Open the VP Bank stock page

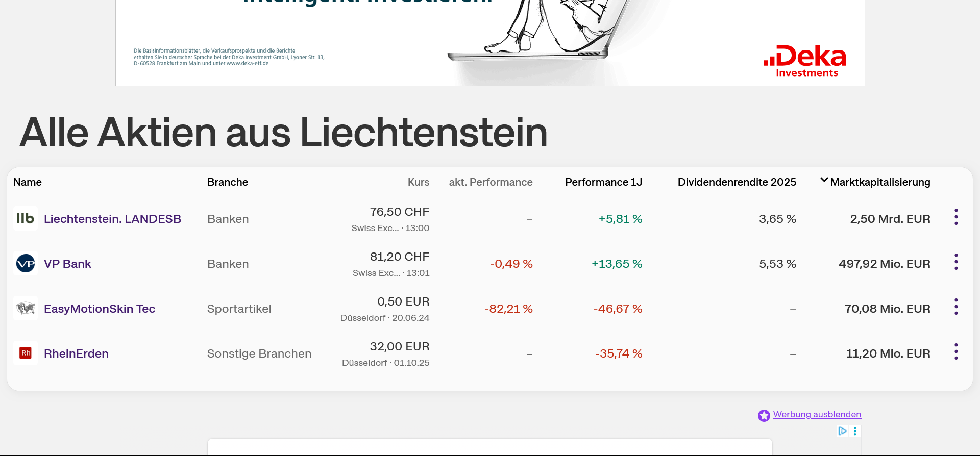(x=67, y=264)
